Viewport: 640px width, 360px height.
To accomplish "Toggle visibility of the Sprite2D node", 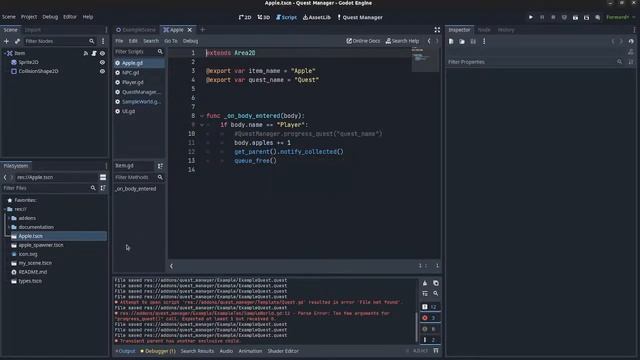I will click(102, 62).
